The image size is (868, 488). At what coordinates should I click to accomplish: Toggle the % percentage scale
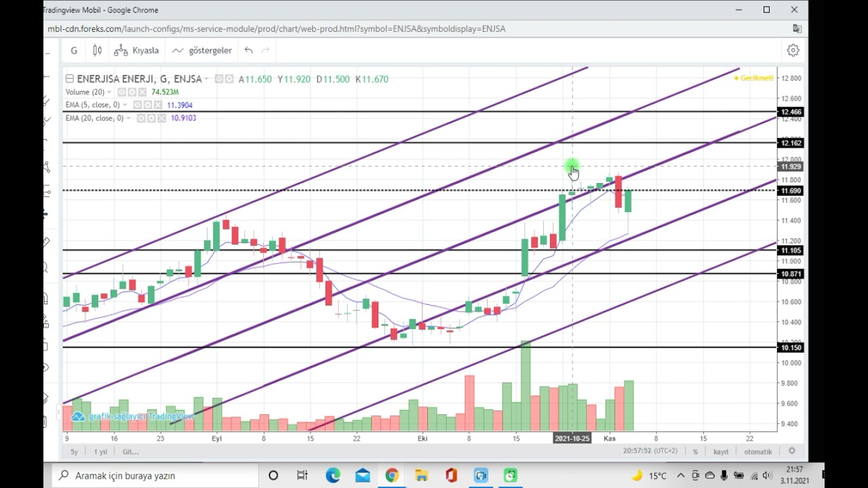[695, 451]
